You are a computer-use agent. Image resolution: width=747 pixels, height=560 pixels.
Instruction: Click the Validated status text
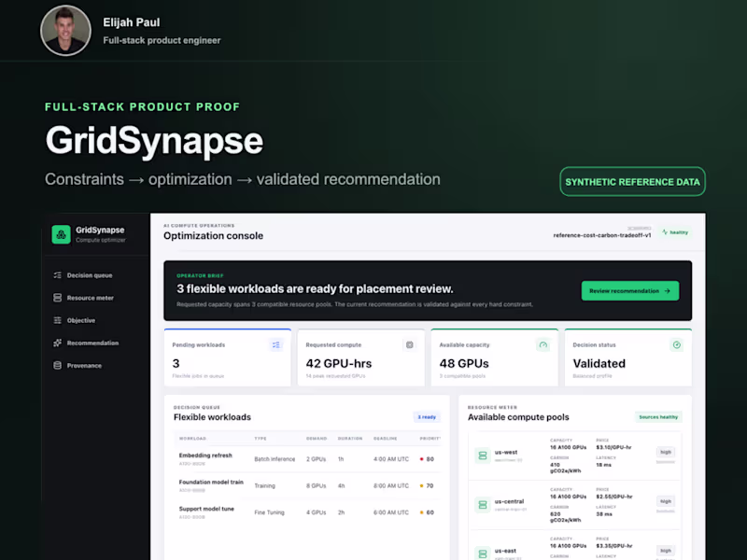click(x=599, y=363)
